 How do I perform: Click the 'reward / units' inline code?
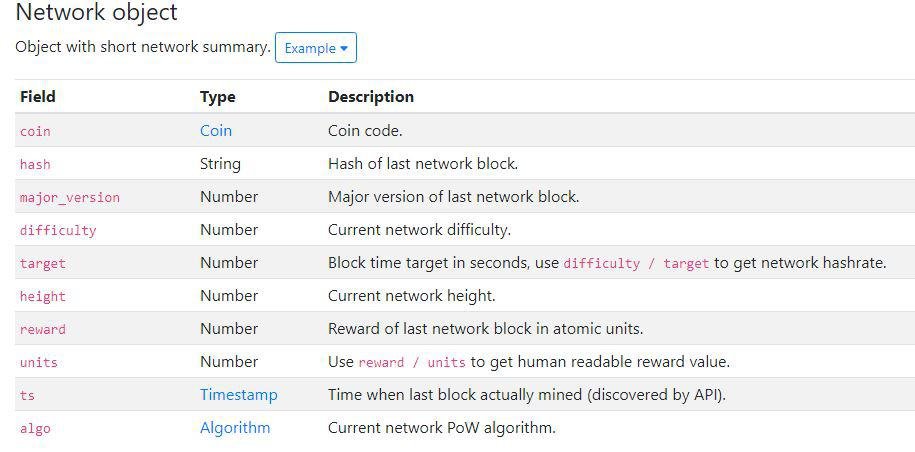(x=412, y=362)
